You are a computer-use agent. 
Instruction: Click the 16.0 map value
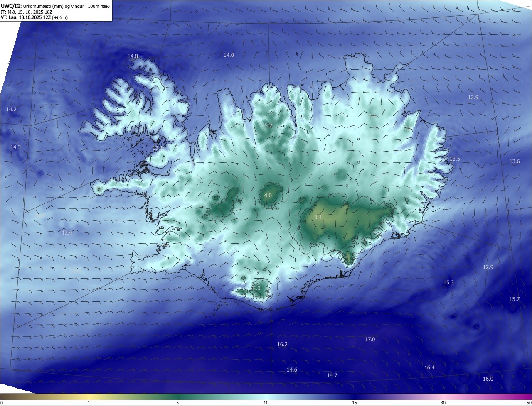pos(488,379)
